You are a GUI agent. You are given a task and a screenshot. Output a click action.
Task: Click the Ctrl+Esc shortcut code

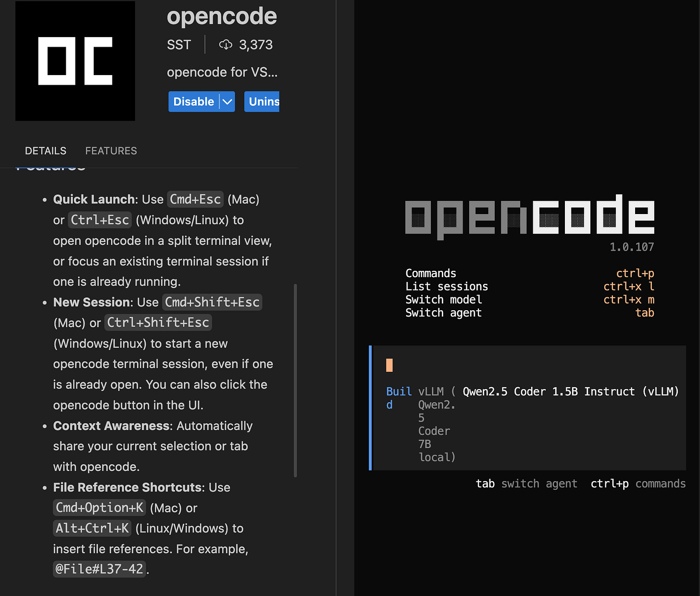pyautogui.click(x=100, y=220)
